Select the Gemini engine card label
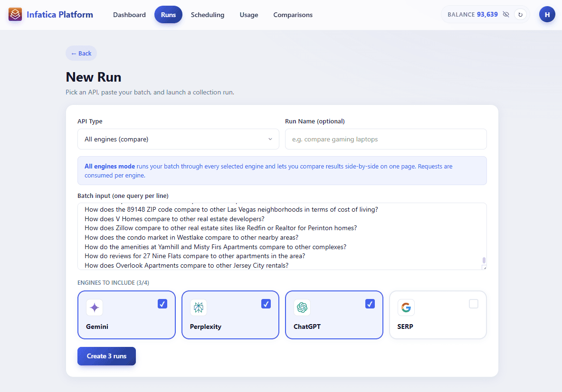 [97, 327]
